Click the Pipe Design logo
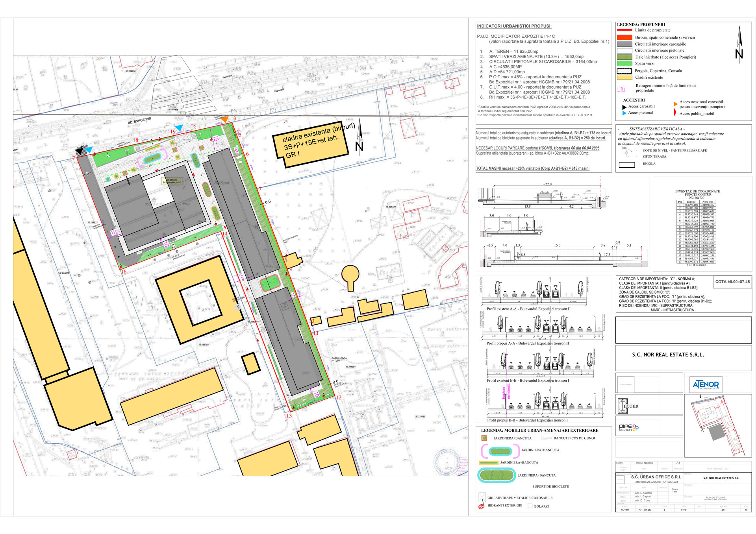 [x=628, y=427]
